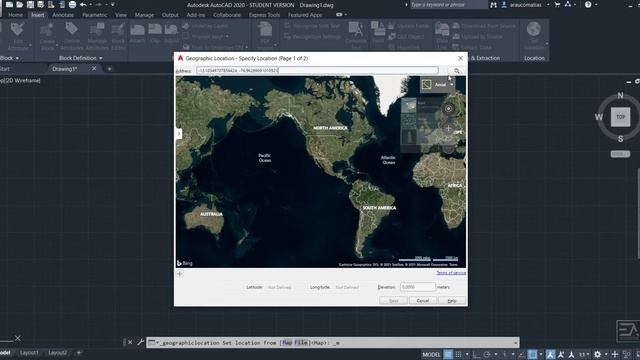Click the TOP face of the ViewCube
The height and width of the screenshot is (360, 640).
pos(620,117)
